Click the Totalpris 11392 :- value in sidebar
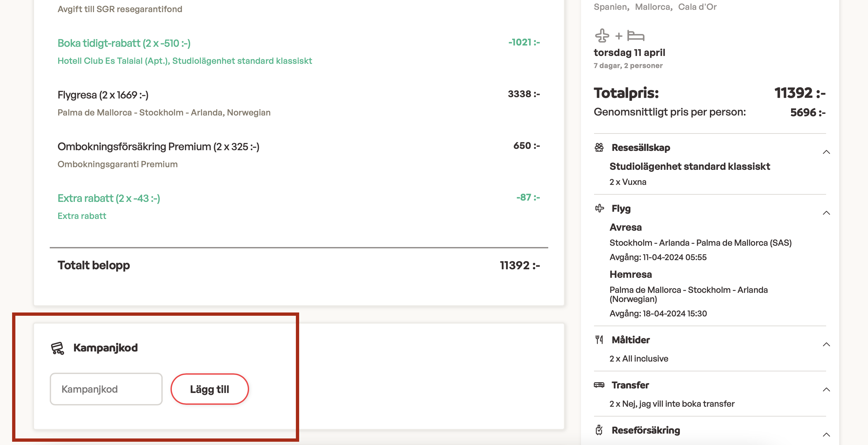Screen dimensions: 868x445 [x=800, y=93]
